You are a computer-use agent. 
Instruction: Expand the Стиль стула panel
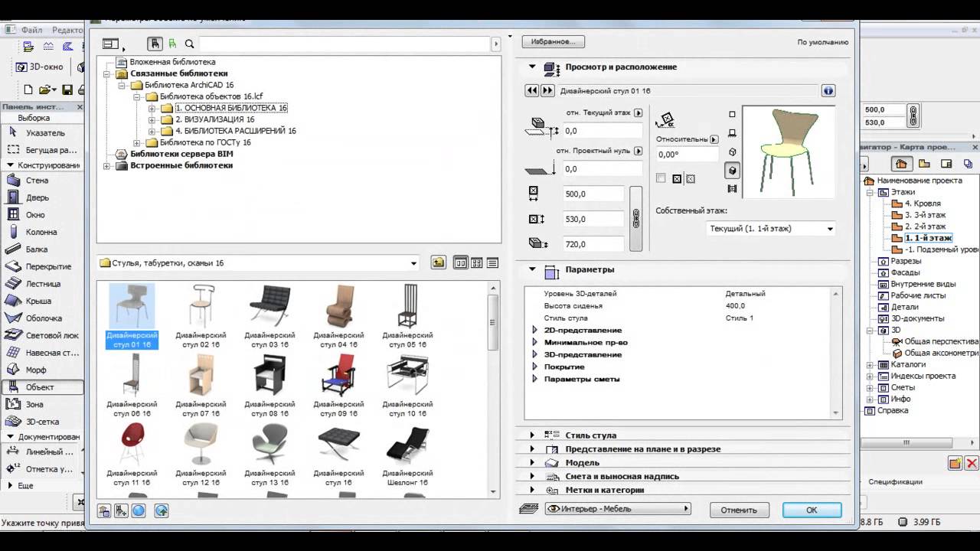click(x=532, y=435)
